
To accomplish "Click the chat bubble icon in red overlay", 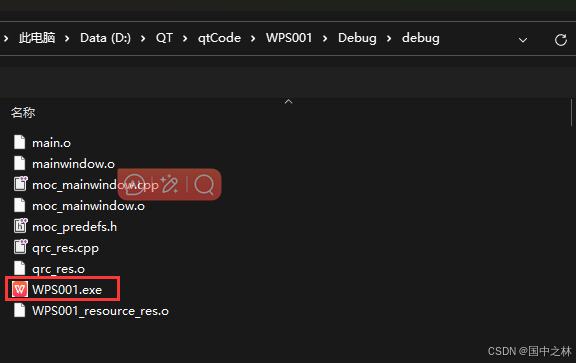I will point(134,184).
